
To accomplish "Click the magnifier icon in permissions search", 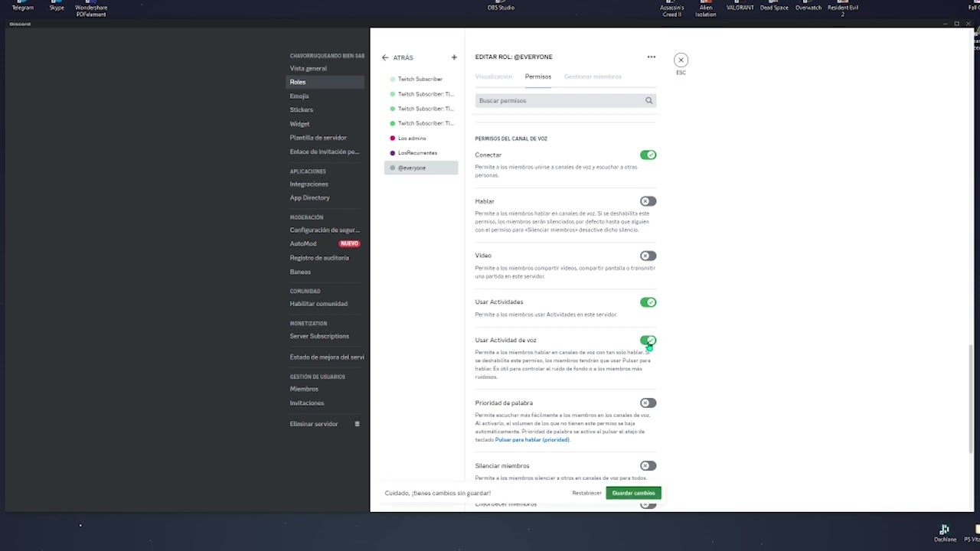I will (648, 100).
